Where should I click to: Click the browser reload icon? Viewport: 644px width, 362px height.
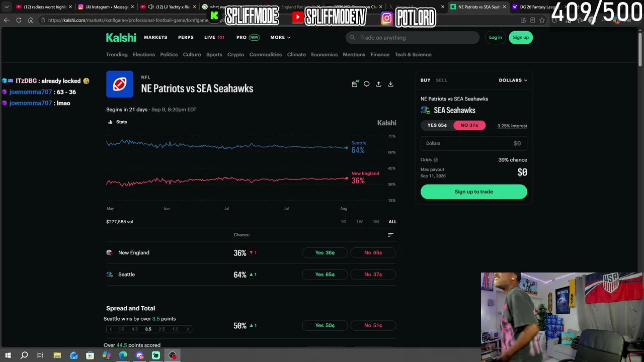click(19, 20)
